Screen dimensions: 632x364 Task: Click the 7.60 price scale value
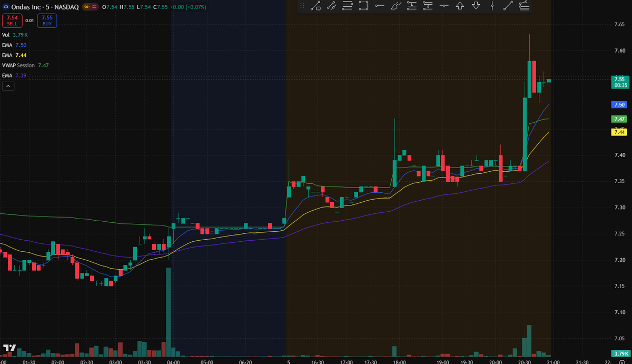pyautogui.click(x=619, y=51)
